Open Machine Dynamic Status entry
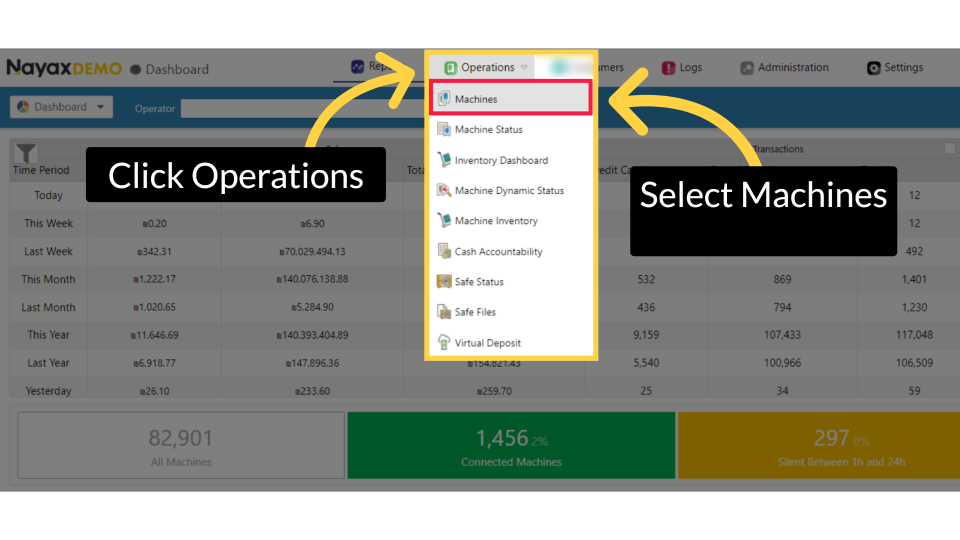960x540 pixels. click(x=511, y=190)
